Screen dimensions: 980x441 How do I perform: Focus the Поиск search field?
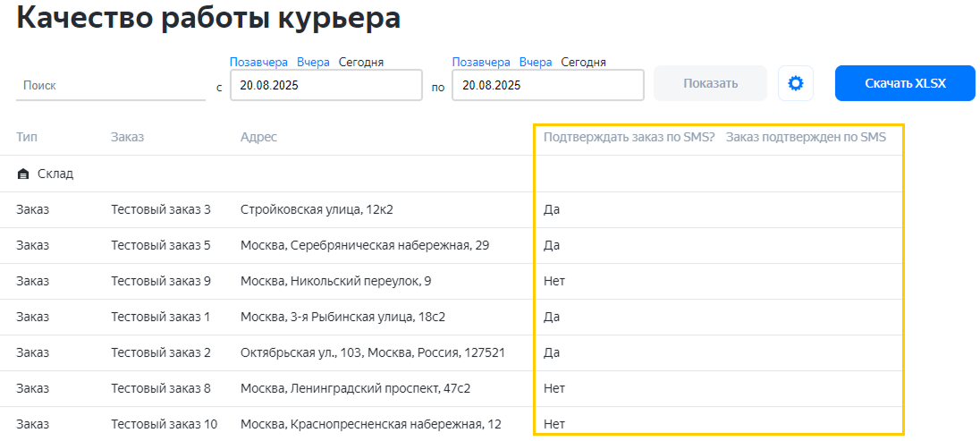pos(110,86)
